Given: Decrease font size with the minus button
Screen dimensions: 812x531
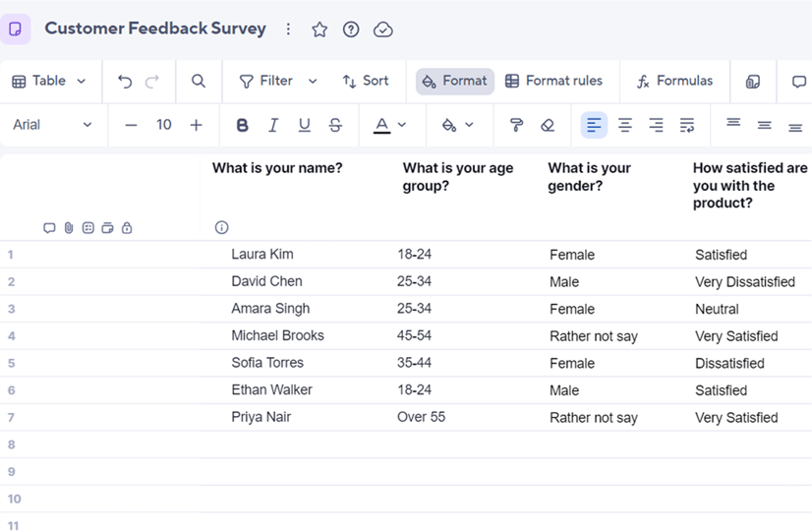Looking at the screenshot, I should [x=131, y=125].
